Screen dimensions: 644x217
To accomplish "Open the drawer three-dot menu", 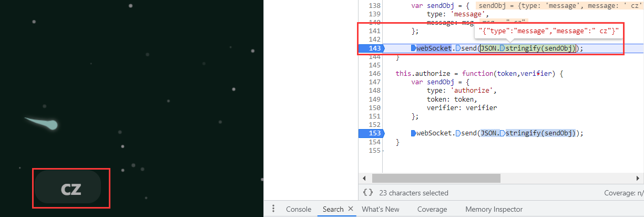I will (273, 209).
